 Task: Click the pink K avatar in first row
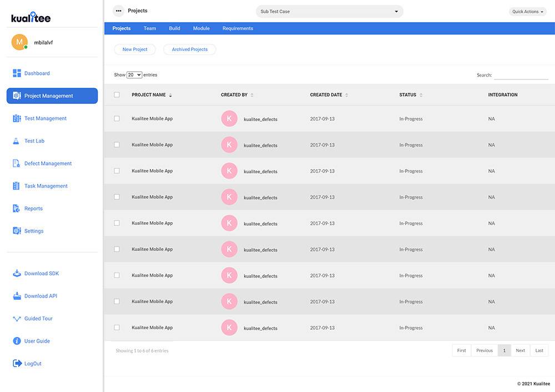tap(229, 119)
